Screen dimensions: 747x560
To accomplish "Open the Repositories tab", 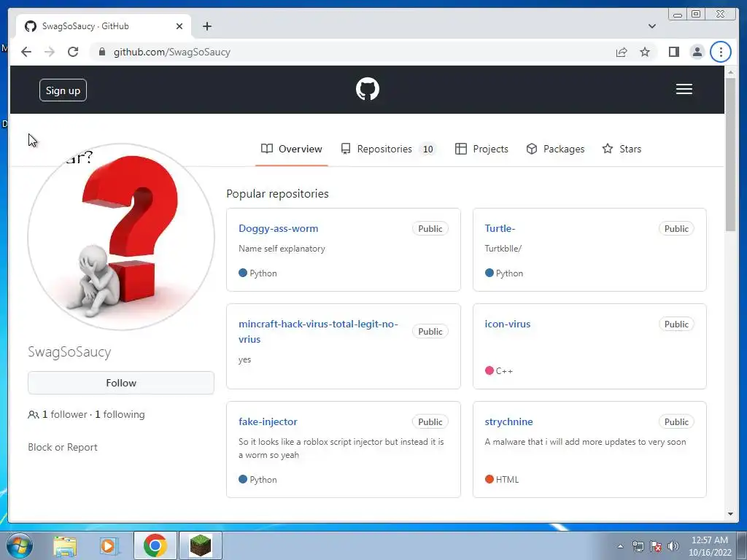I will click(388, 149).
